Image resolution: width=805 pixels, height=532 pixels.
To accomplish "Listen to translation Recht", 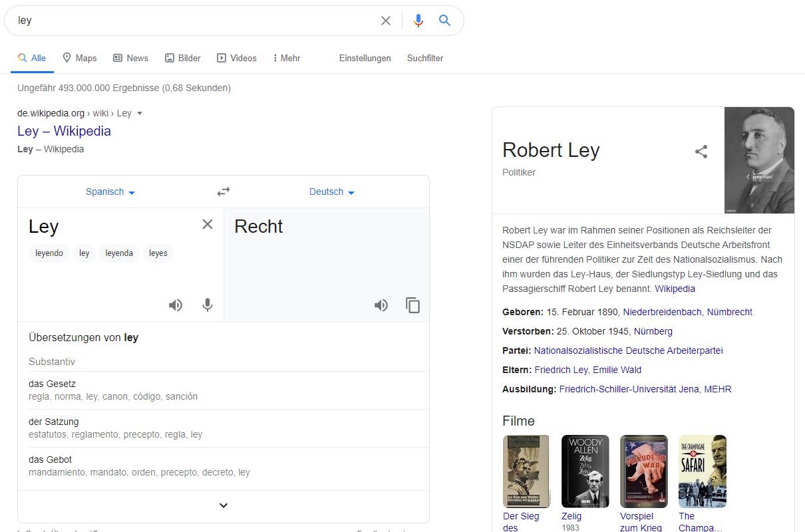I will coord(381,305).
